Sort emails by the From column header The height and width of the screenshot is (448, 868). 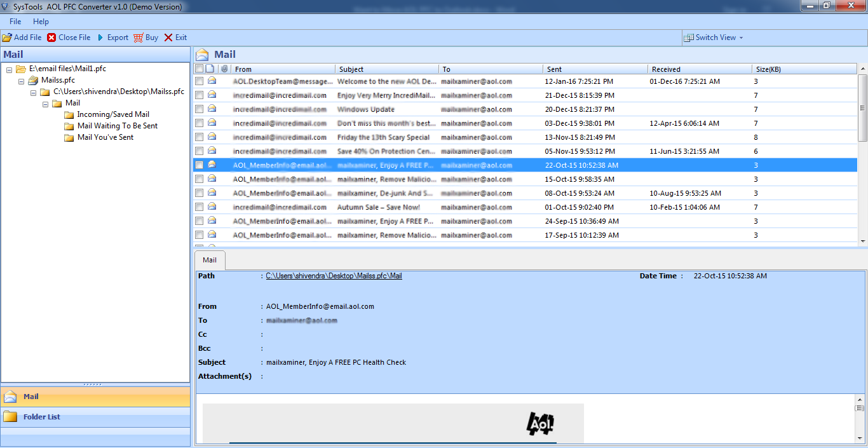pyautogui.click(x=283, y=69)
